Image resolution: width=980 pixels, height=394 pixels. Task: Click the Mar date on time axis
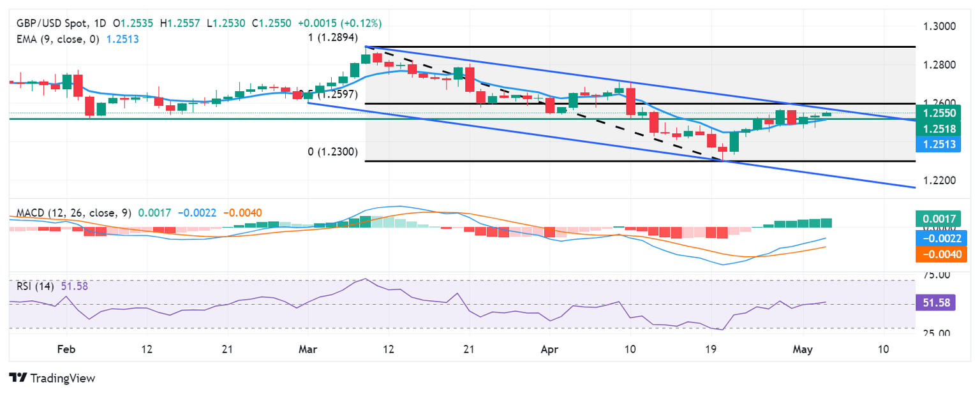[x=309, y=349]
